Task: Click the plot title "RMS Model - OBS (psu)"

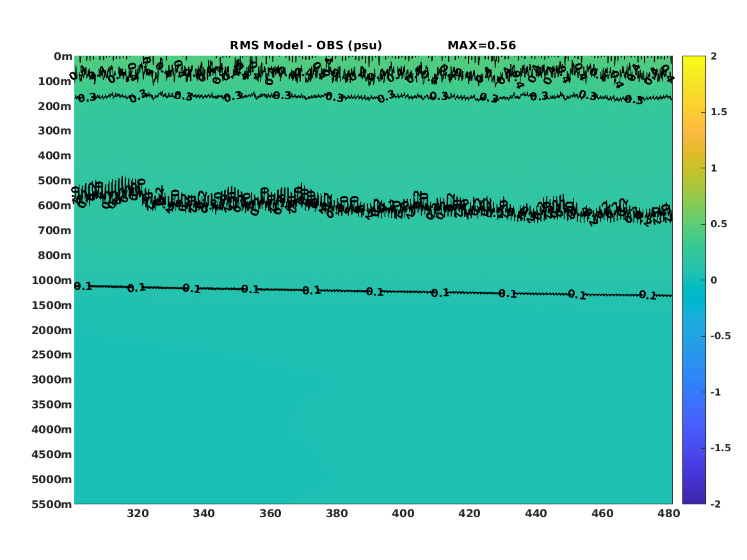Action: [x=306, y=45]
